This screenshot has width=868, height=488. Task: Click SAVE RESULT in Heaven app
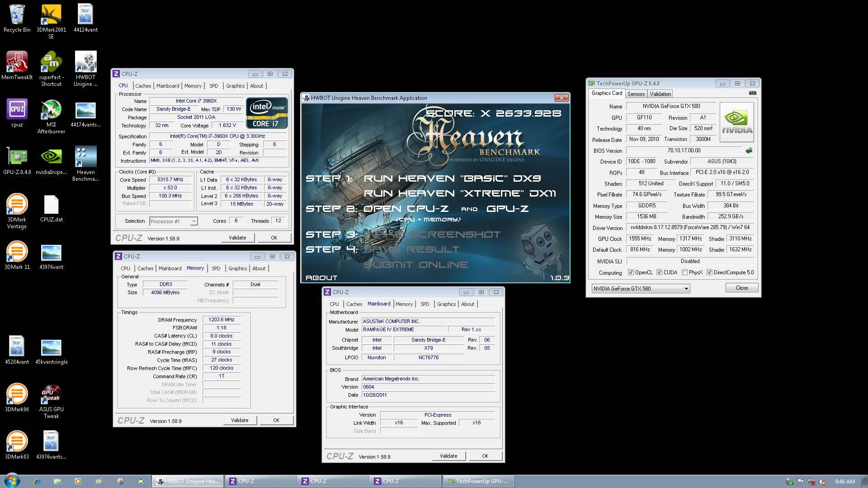pyautogui.click(x=411, y=249)
